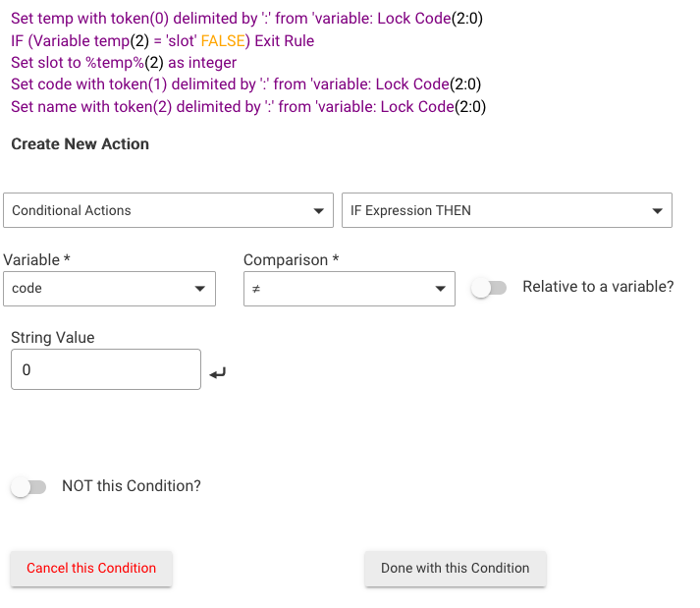Click the 'Create New Action' heading
Viewport: 700px width, 608px height.
(x=80, y=143)
